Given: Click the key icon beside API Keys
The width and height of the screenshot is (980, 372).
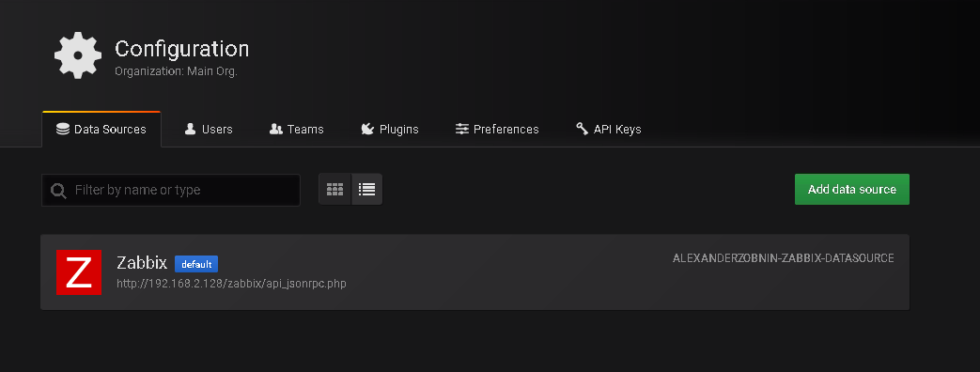Looking at the screenshot, I should tap(582, 129).
